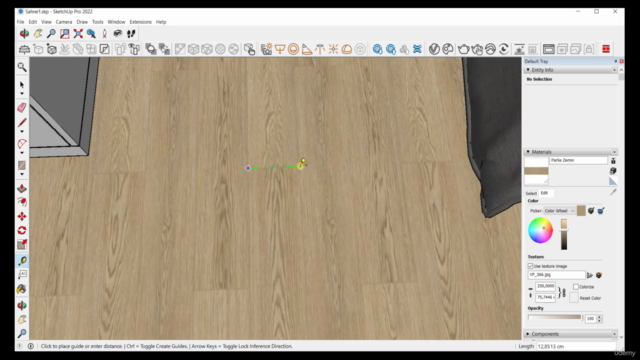Choose the Scale tool

22,244
